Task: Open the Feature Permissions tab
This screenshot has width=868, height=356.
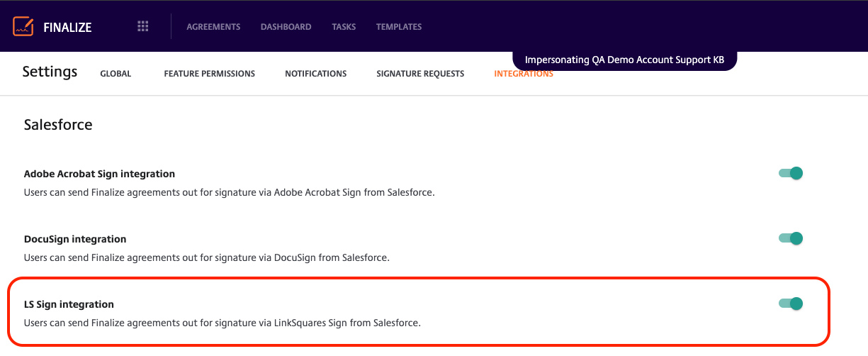Action: click(x=210, y=74)
